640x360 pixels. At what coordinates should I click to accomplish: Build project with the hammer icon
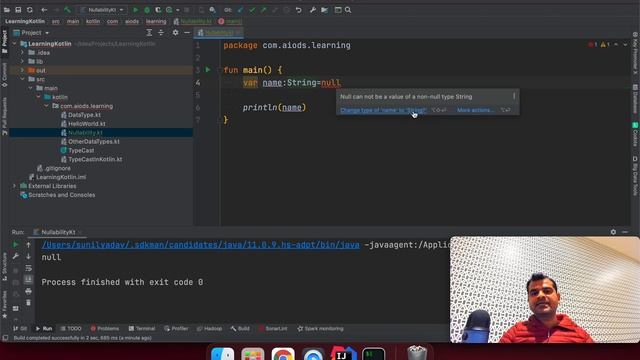[x=67, y=10]
